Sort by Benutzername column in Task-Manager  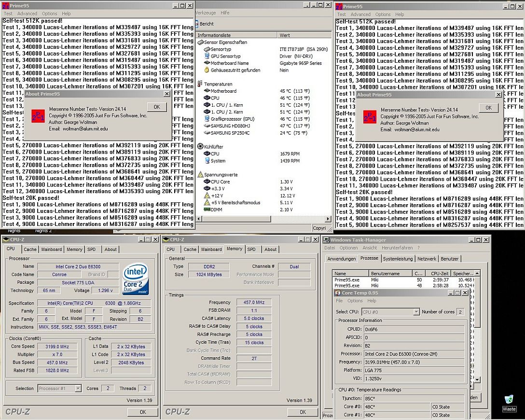(390, 273)
